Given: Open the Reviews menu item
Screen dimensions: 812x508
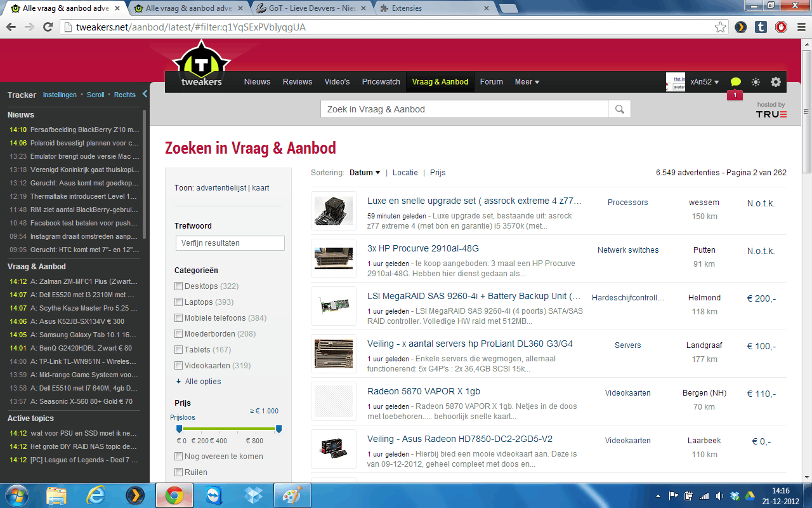Looking at the screenshot, I should [298, 82].
